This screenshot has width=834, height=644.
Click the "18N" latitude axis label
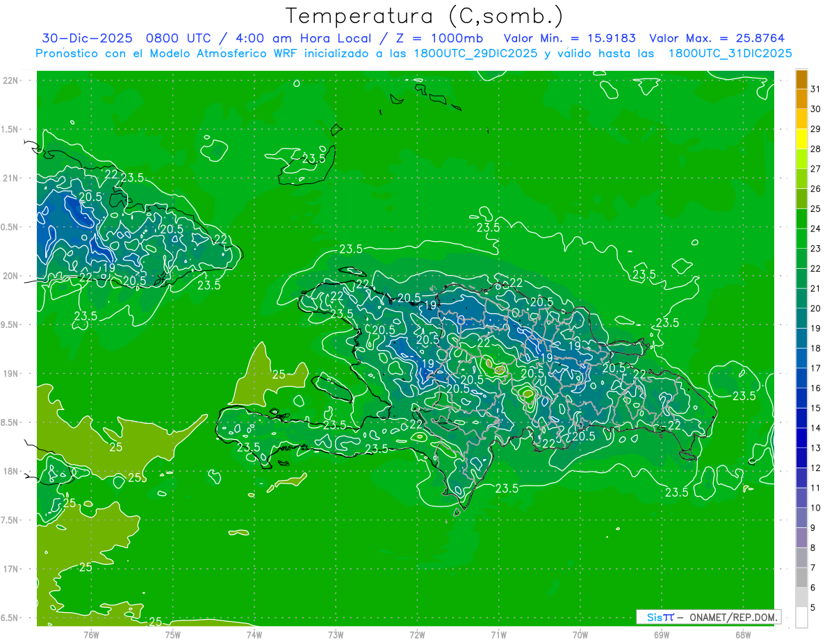tap(10, 472)
